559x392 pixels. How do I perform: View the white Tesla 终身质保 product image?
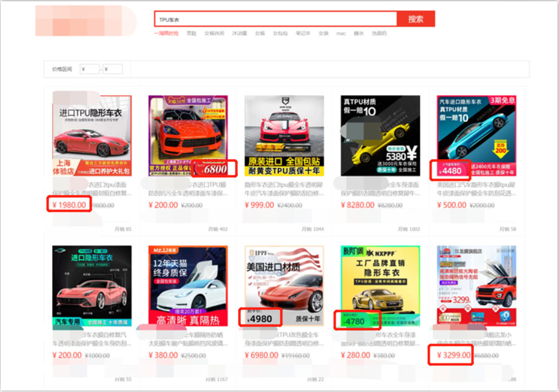pyautogui.click(x=188, y=285)
